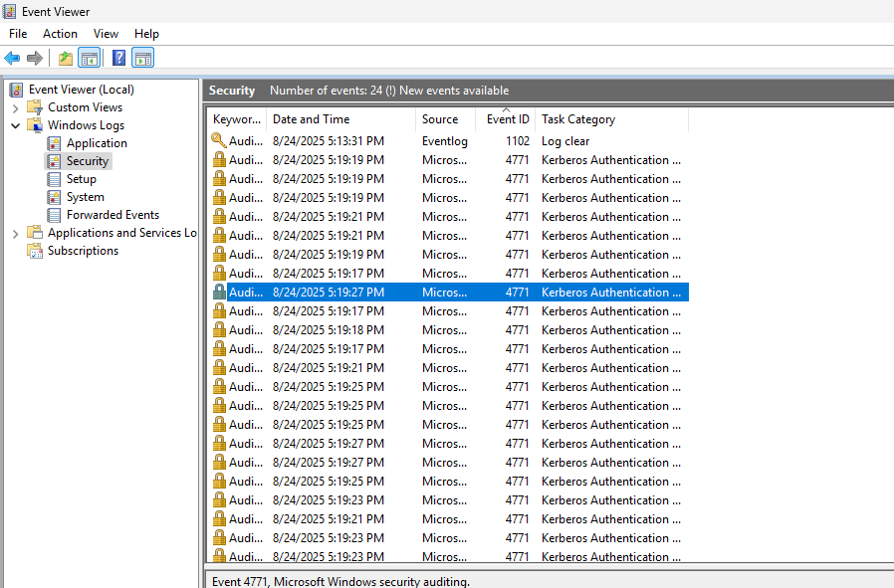Click the Up One Level folder icon
Screen dimensions: 894x588
coord(66,58)
